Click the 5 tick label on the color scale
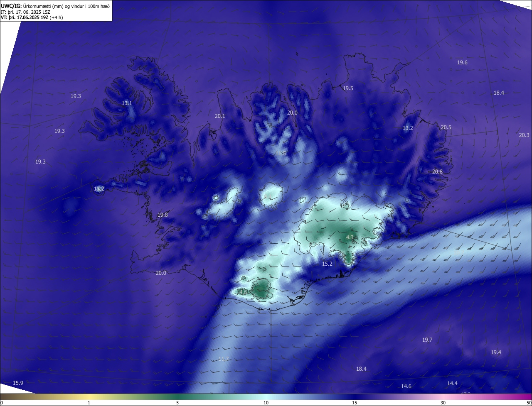Viewport: 532px width, 406px height. [x=177, y=403]
